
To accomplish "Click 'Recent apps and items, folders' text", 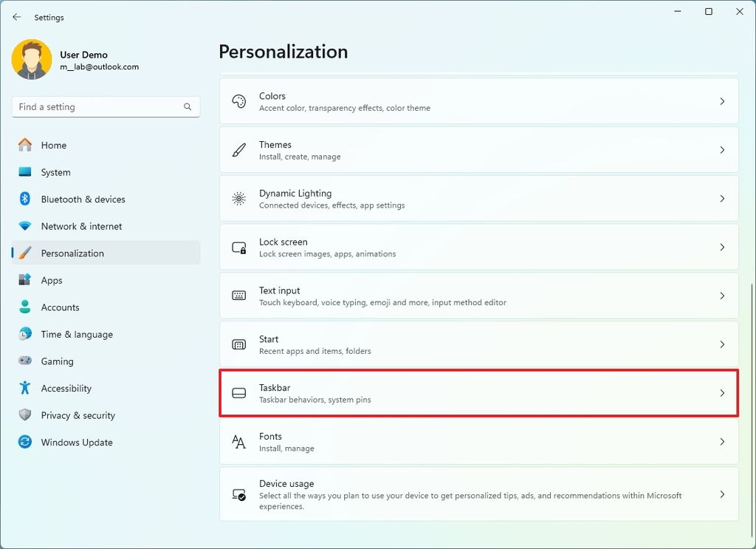I will click(x=315, y=351).
